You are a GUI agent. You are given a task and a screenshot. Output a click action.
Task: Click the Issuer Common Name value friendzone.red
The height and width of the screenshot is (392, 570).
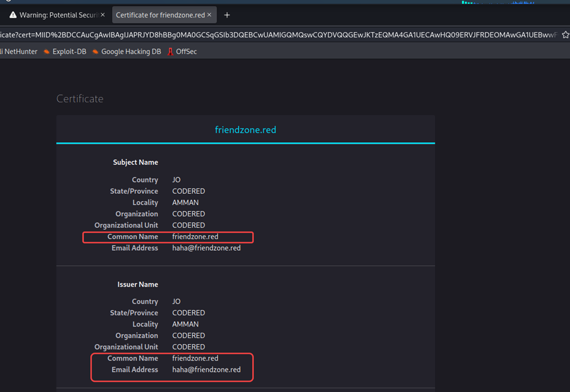(195, 359)
